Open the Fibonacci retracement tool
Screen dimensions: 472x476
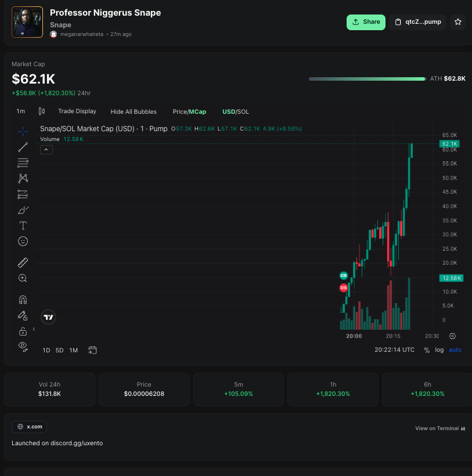click(x=23, y=163)
